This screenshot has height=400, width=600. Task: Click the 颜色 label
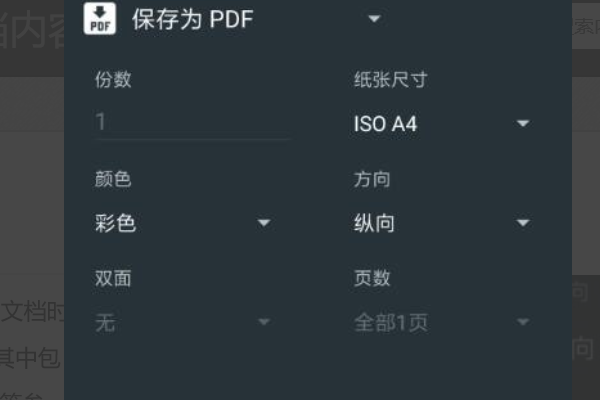113,180
